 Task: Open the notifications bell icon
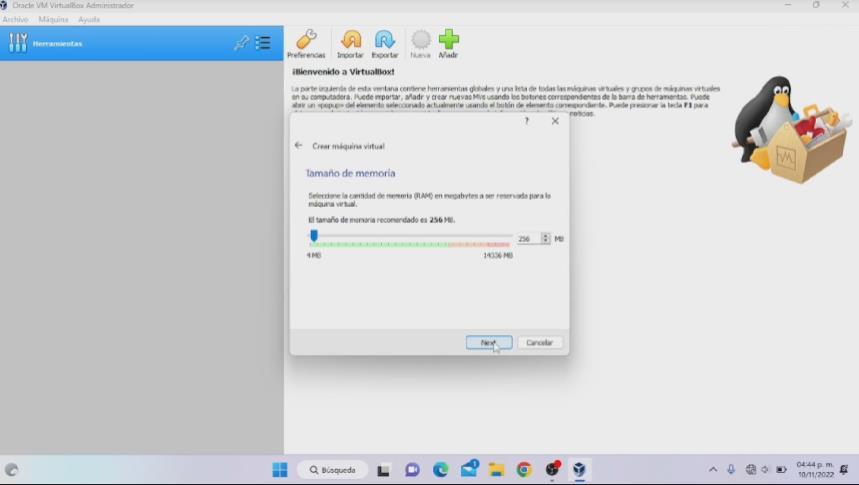pos(844,470)
